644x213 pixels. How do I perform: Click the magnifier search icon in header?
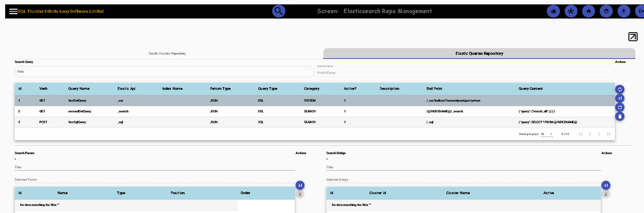pyautogui.click(x=279, y=11)
